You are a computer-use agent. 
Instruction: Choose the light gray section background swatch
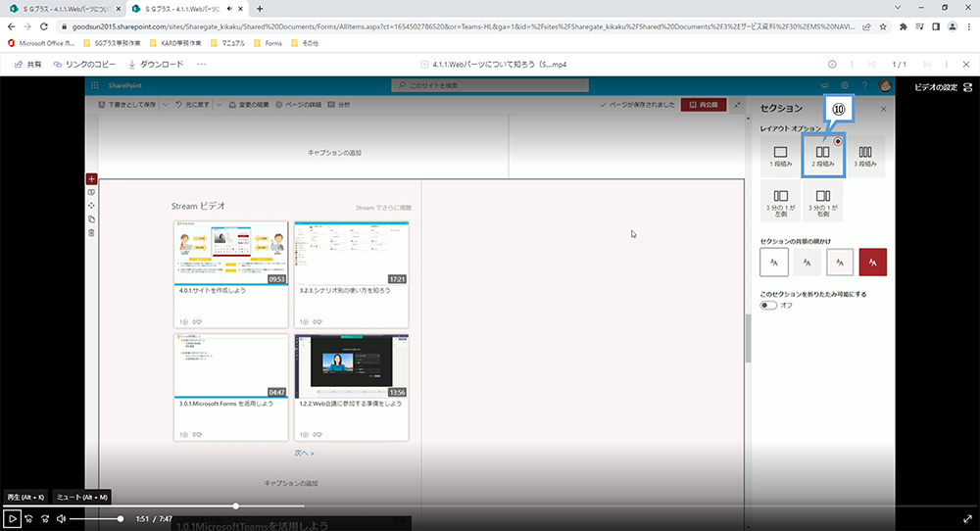pyautogui.click(x=807, y=263)
